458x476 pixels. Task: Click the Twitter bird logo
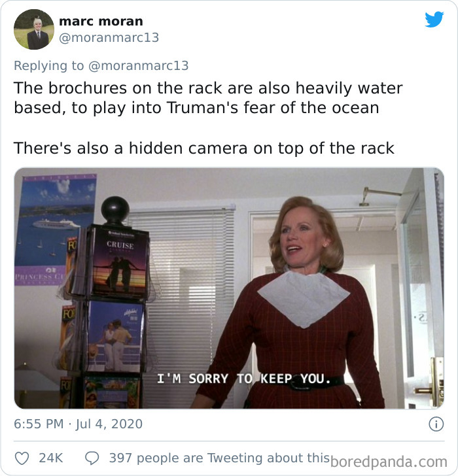[x=434, y=20]
